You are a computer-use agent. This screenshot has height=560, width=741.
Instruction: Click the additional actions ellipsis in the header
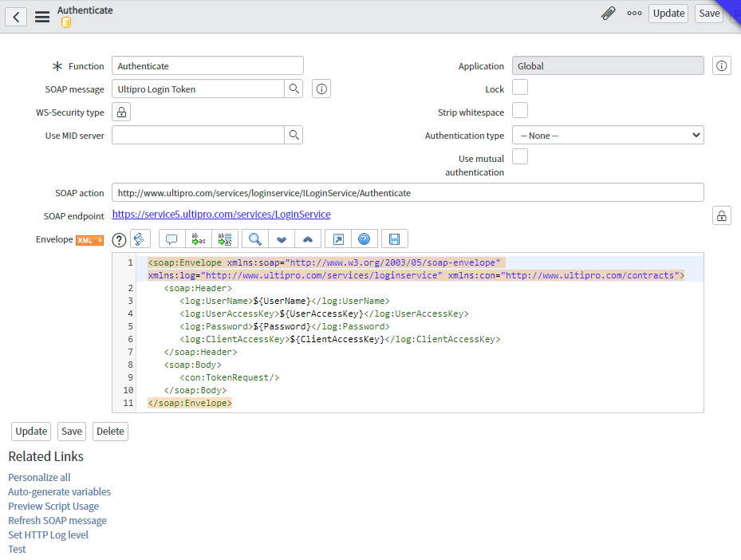tap(634, 13)
